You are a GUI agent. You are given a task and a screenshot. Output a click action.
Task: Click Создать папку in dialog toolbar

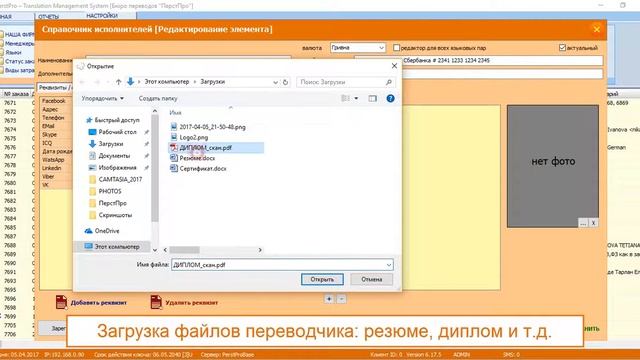(158, 98)
